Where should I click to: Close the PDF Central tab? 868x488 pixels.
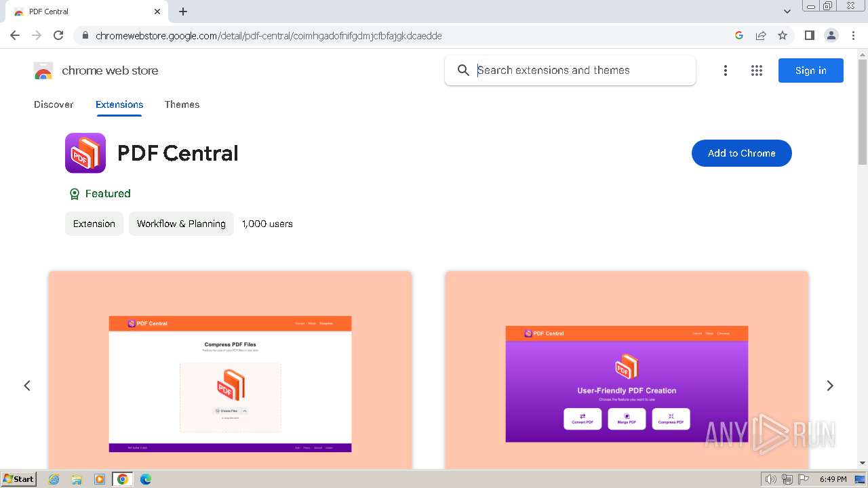pyautogui.click(x=157, y=12)
